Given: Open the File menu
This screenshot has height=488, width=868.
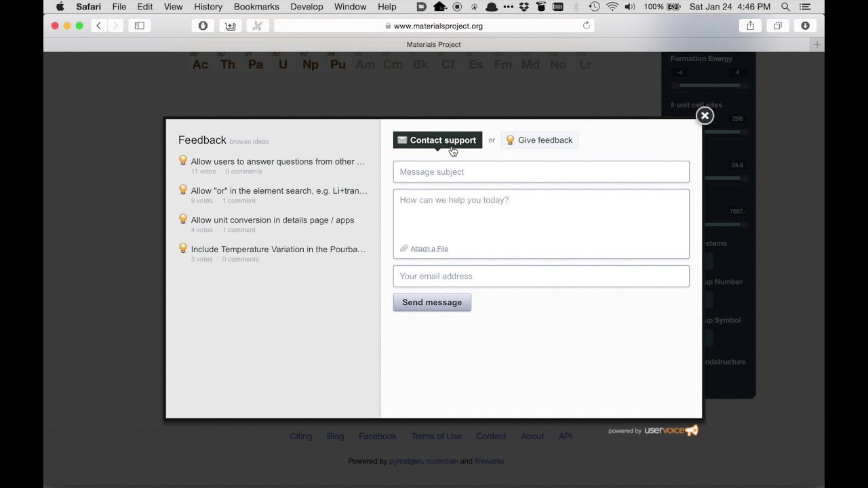Looking at the screenshot, I should (119, 7).
